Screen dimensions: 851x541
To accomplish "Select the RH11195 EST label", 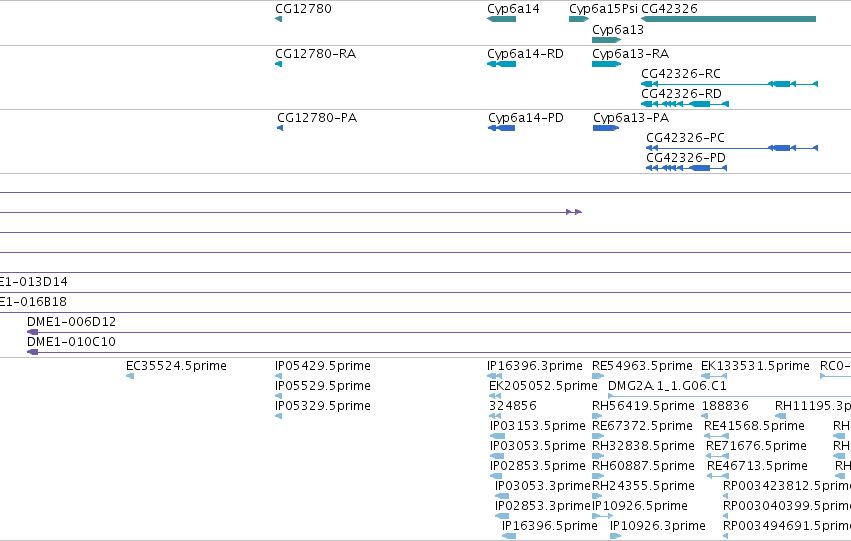I will pos(813,406).
